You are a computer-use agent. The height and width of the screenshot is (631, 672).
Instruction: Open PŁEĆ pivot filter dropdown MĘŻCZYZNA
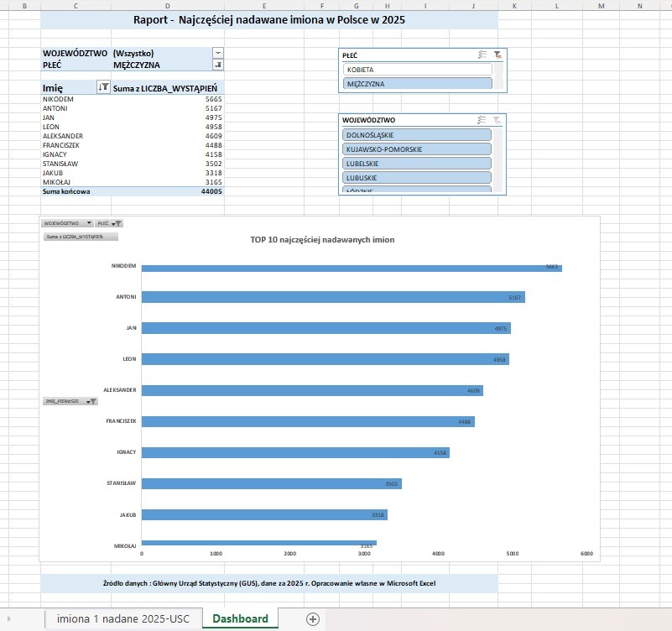pyautogui.click(x=218, y=65)
